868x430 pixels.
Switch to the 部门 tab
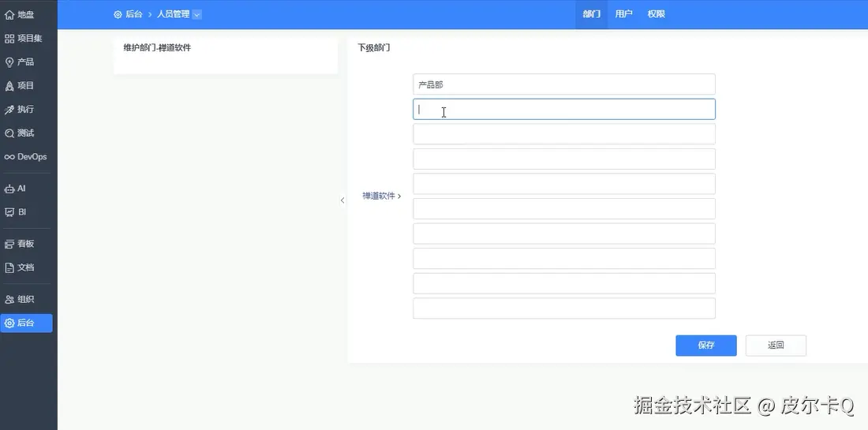point(591,14)
